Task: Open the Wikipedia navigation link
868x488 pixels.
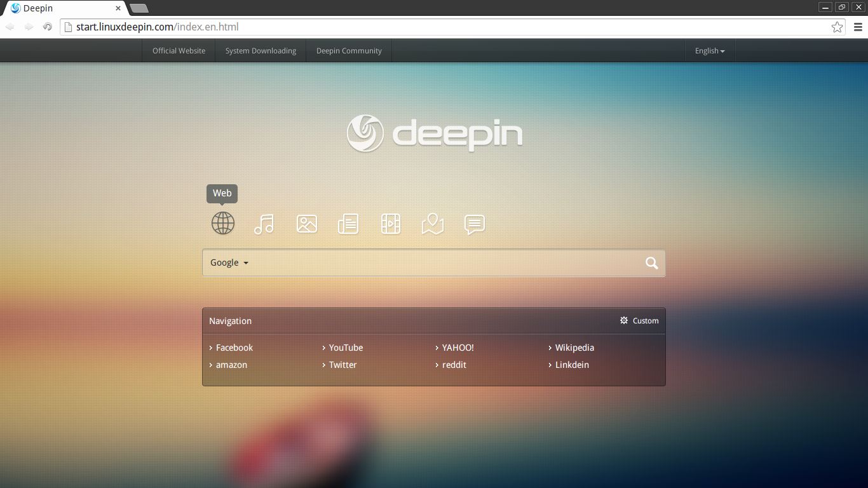Action: click(x=574, y=348)
